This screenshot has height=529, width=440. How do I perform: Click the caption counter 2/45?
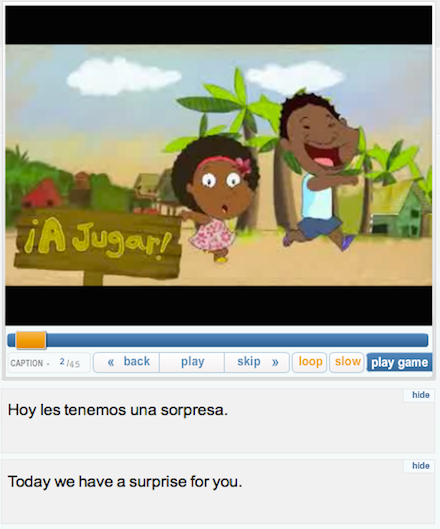tap(49, 363)
